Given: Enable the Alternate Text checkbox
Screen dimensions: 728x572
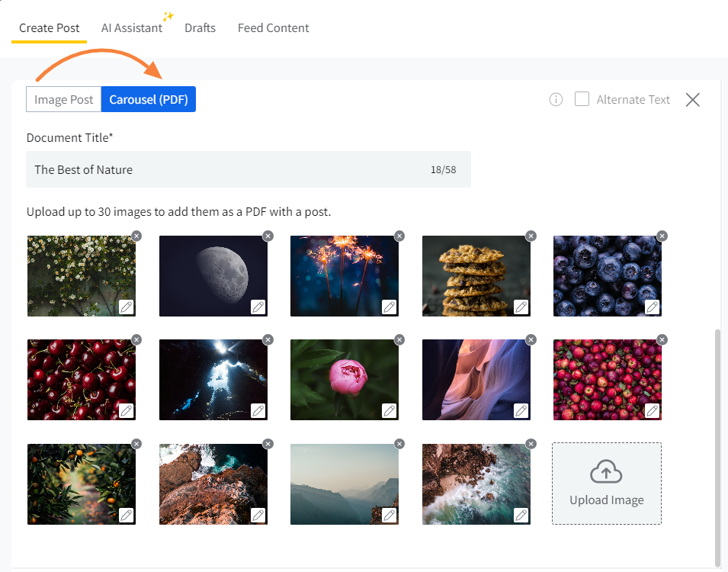Looking at the screenshot, I should pyautogui.click(x=582, y=99).
